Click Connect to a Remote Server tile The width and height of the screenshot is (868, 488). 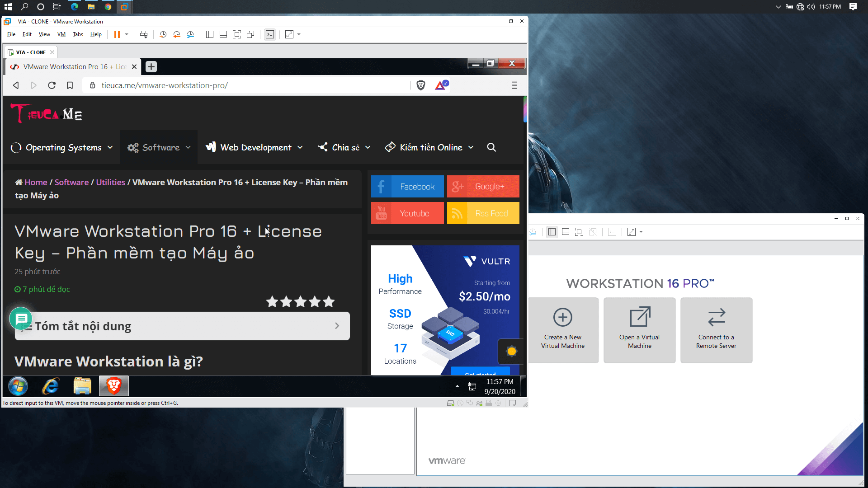(x=717, y=330)
